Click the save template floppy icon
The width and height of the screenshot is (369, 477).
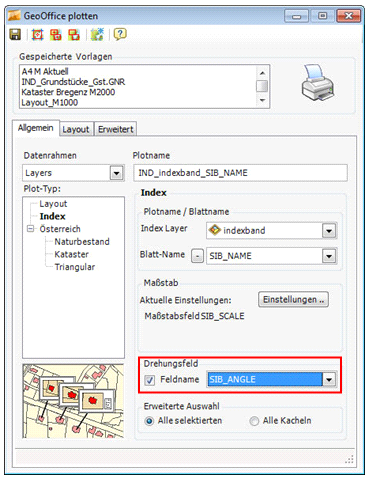15,34
